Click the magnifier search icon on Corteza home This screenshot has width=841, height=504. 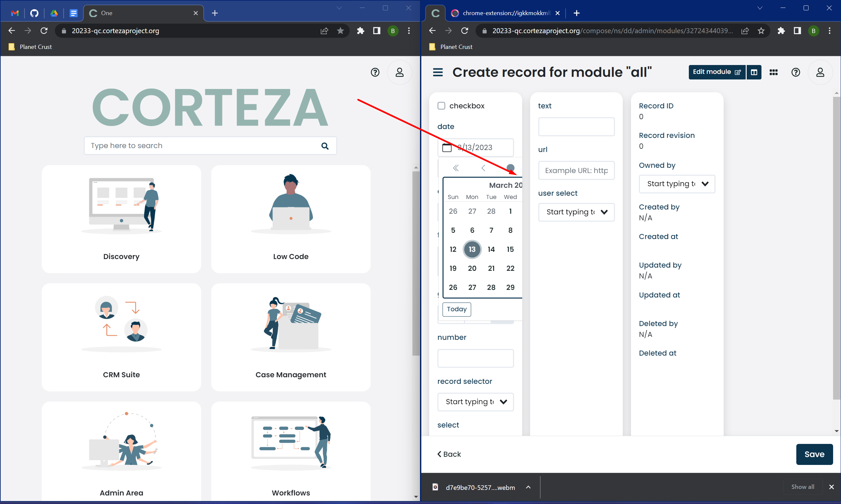[x=325, y=146]
